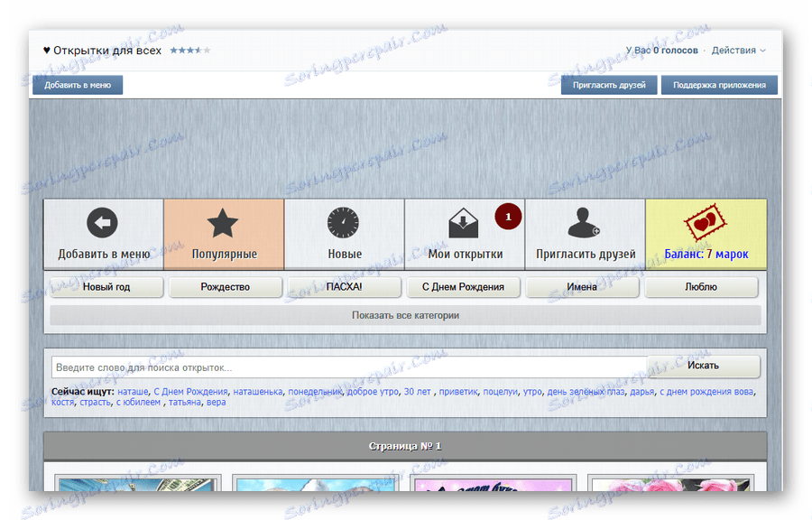Focus the postcard search input field
812x520 pixels.
point(349,367)
